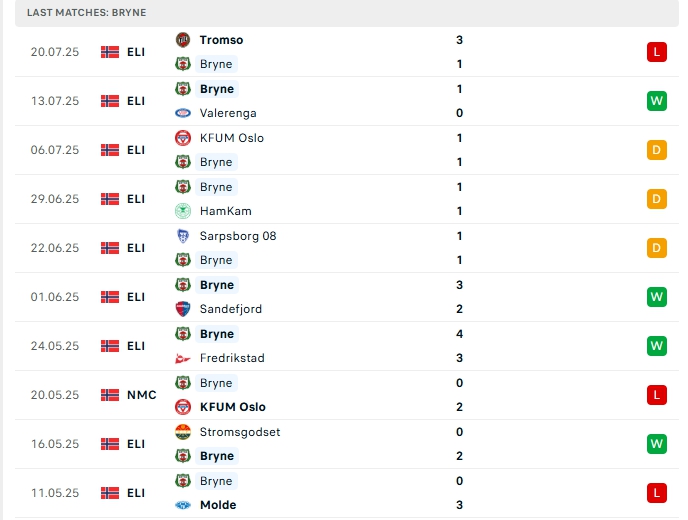Click the Stromsgodset team crest
The width and height of the screenshot is (688, 520).
(182, 432)
